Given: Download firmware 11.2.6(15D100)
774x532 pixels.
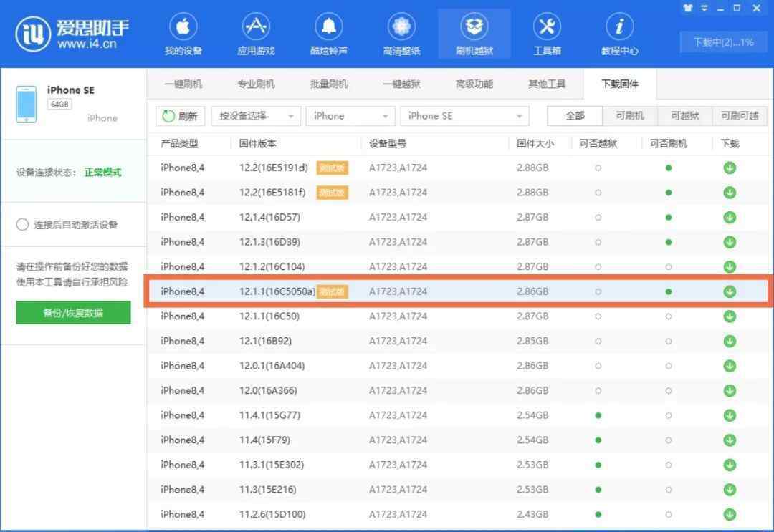Looking at the screenshot, I should point(730,514).
